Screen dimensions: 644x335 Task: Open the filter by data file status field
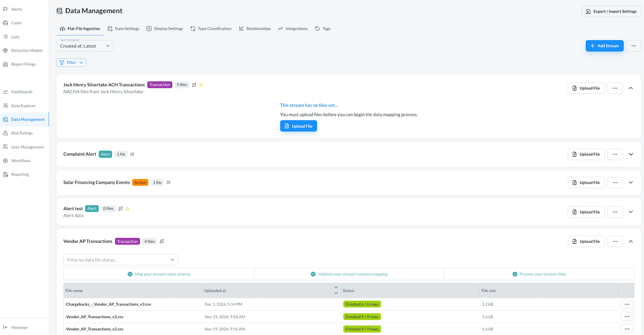(x=120, y=260)
